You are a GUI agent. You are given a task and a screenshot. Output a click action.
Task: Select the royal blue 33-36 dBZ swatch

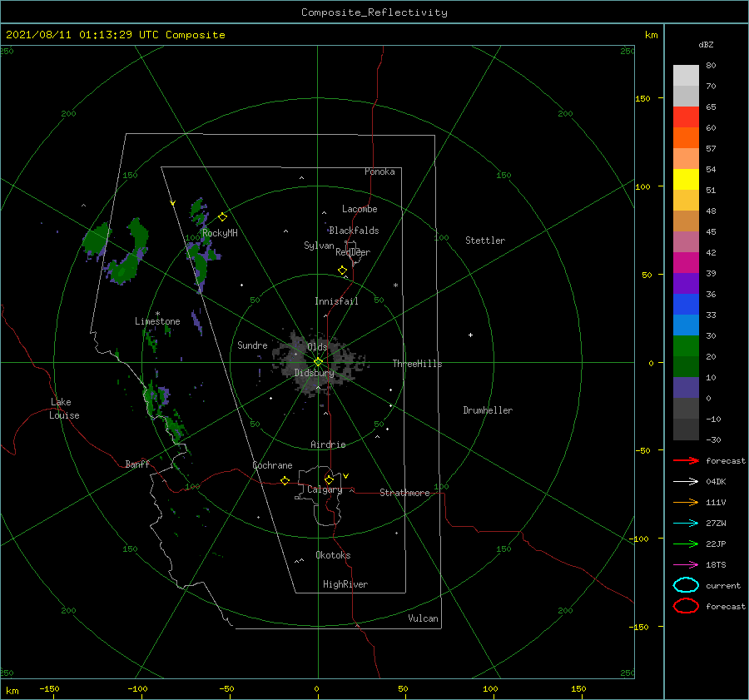(686, 305)
